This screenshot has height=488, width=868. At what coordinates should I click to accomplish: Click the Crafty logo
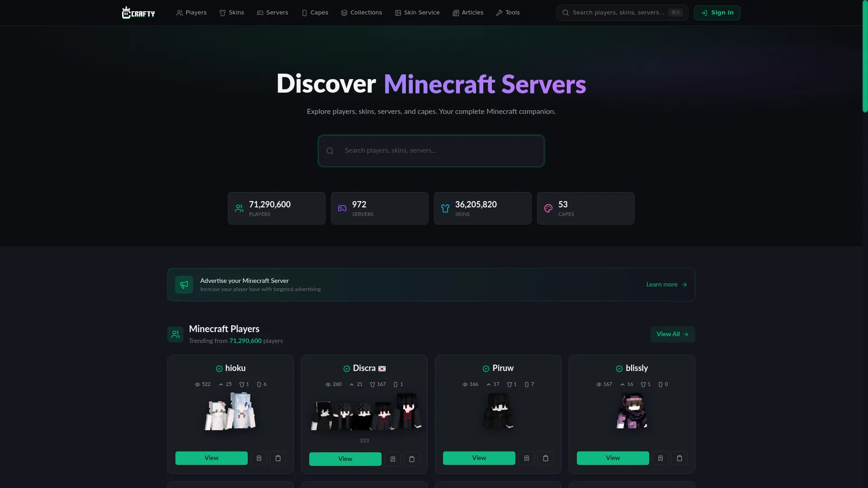click(x=138, y=13)
